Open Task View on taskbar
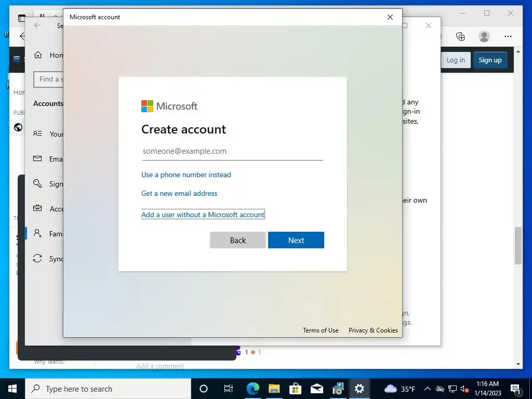The image size is (532, 399). [x=229, y=389]
